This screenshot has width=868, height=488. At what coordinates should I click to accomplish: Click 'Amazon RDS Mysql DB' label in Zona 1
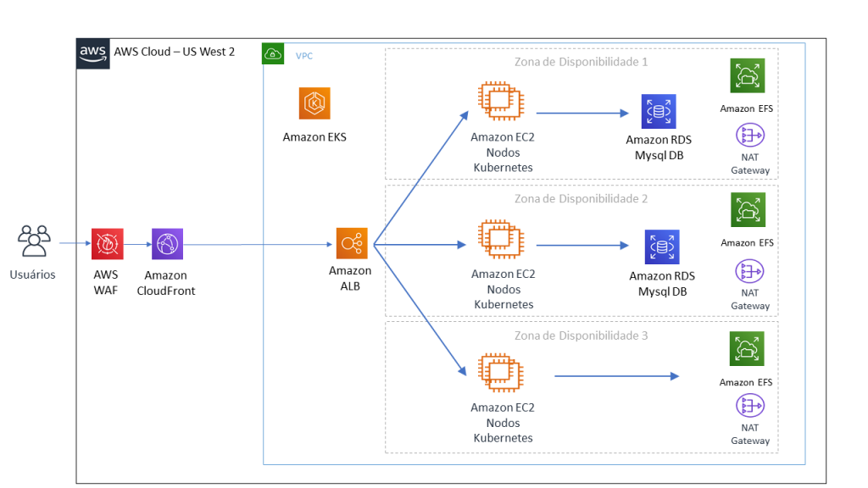pyautogui.click(x=659, y=147)
